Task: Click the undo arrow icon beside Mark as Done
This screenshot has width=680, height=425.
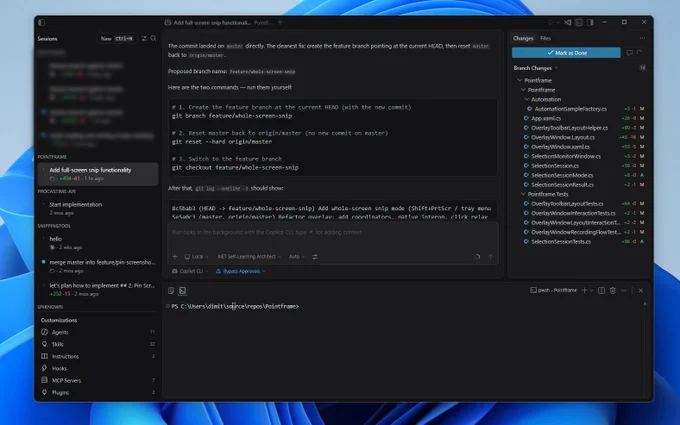Action: pos(640,53)
